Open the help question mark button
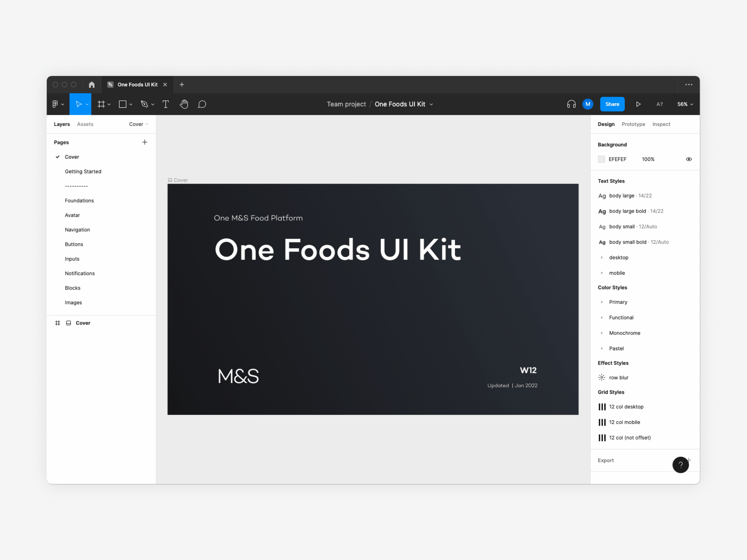 point(680,464)
